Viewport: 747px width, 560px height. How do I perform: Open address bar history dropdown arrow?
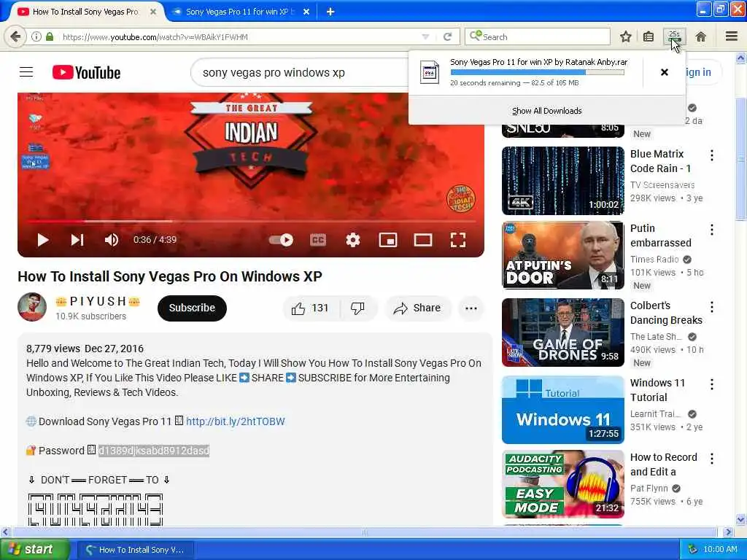(x=425, y=36)
